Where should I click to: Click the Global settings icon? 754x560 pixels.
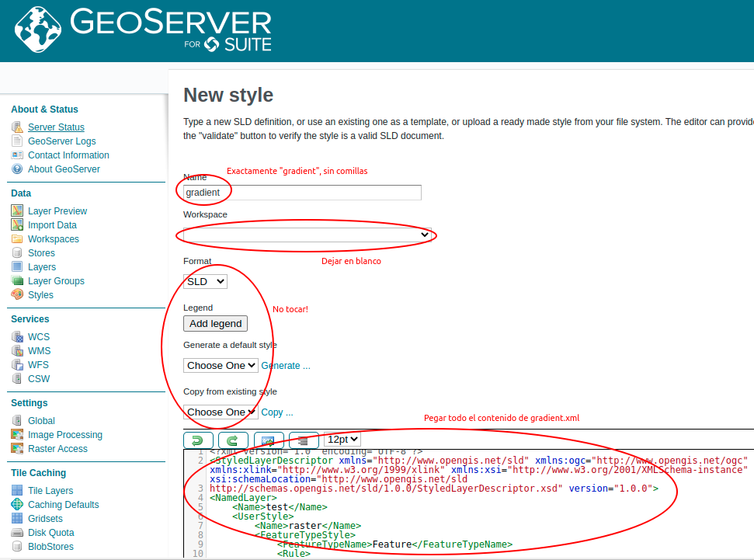[x=17, y=420]
